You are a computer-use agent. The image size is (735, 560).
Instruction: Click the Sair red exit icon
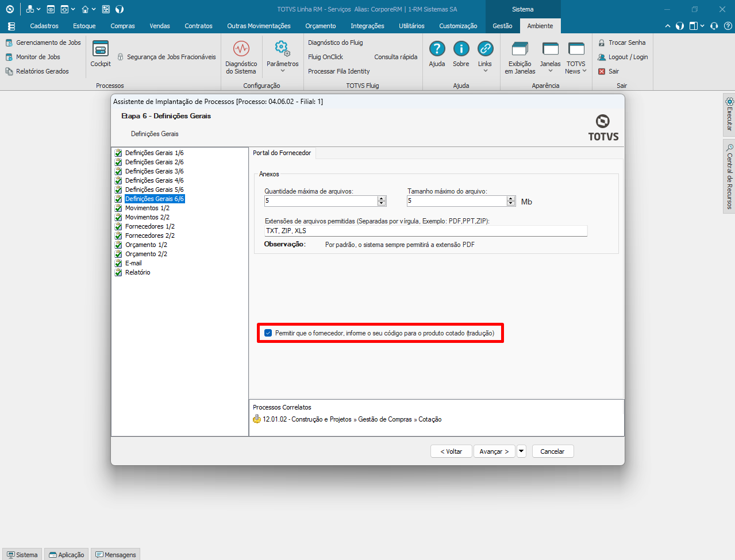click(602, 71)
